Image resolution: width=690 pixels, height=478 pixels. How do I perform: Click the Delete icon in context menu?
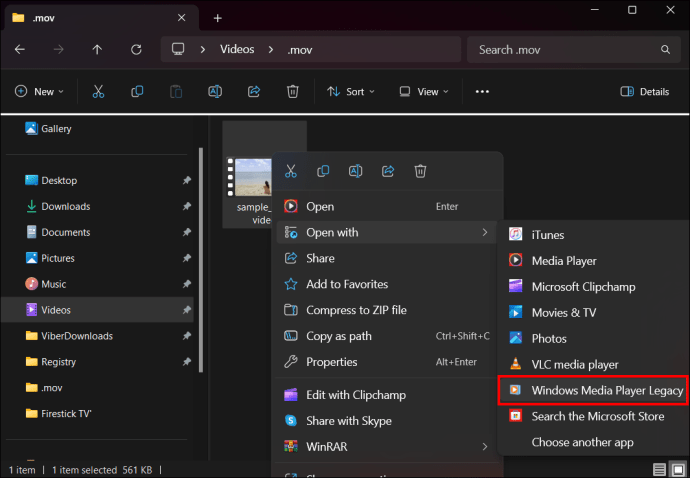(420, 171)
